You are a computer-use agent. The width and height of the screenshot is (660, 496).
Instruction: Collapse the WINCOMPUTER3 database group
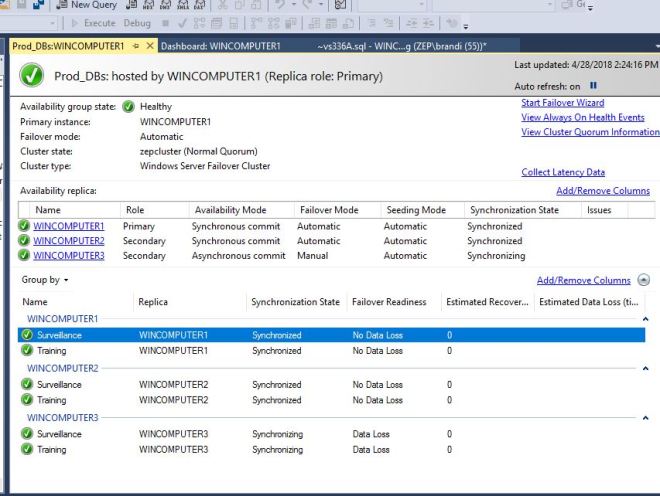click(645, 417)
